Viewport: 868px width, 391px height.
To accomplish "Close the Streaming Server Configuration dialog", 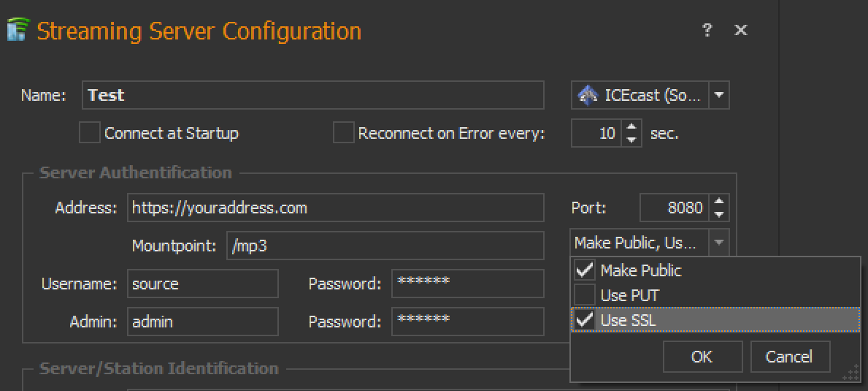I will click(741, 30).
